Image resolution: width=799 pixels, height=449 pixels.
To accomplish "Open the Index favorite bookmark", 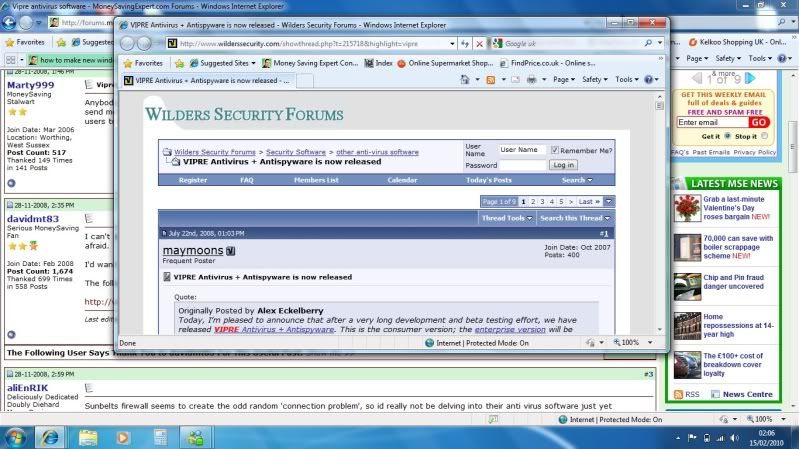I will point(379,63).
